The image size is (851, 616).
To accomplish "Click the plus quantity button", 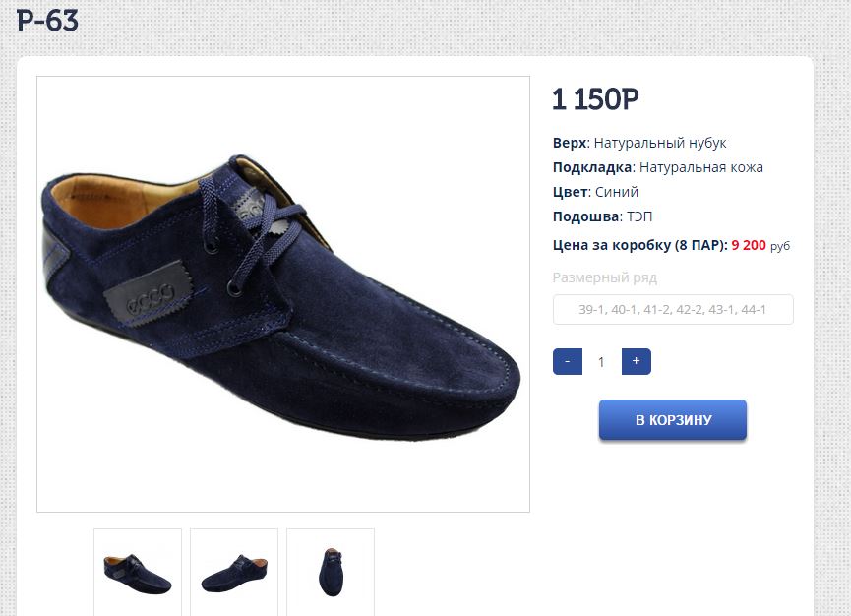I will (636, 361).
